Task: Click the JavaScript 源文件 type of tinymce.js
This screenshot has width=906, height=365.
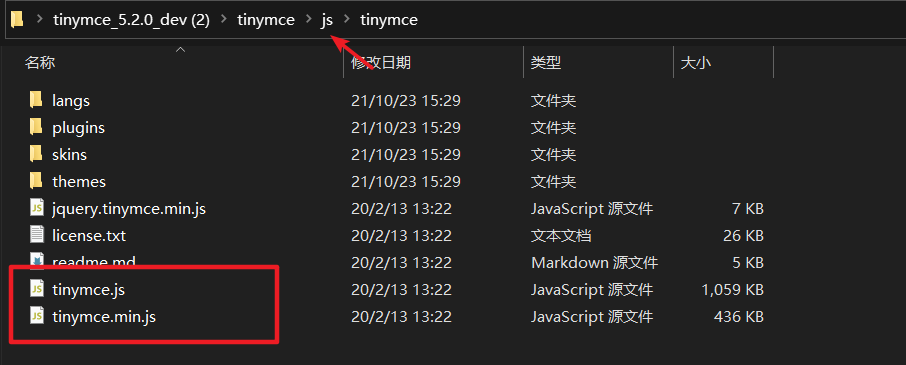Action: (592, 289)
